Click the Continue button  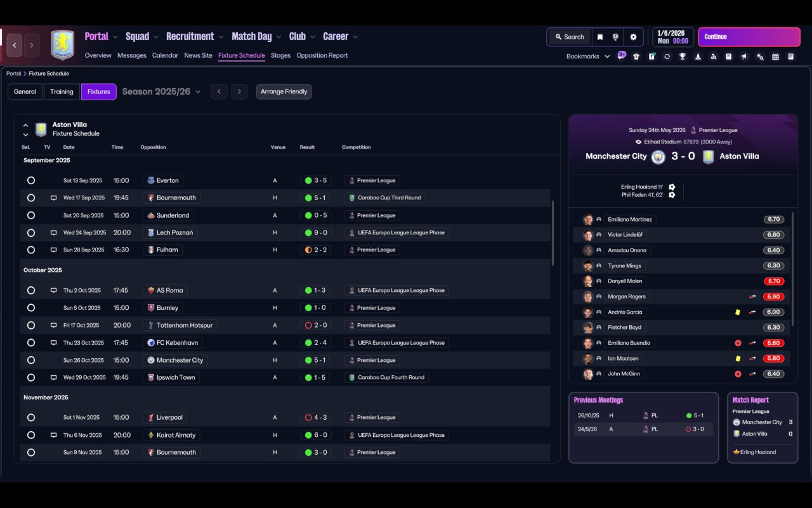(749, 37)
